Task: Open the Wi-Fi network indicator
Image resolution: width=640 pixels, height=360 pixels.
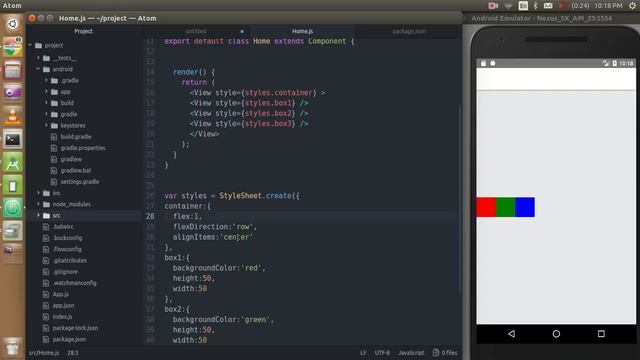Action: tap(508, 6)
